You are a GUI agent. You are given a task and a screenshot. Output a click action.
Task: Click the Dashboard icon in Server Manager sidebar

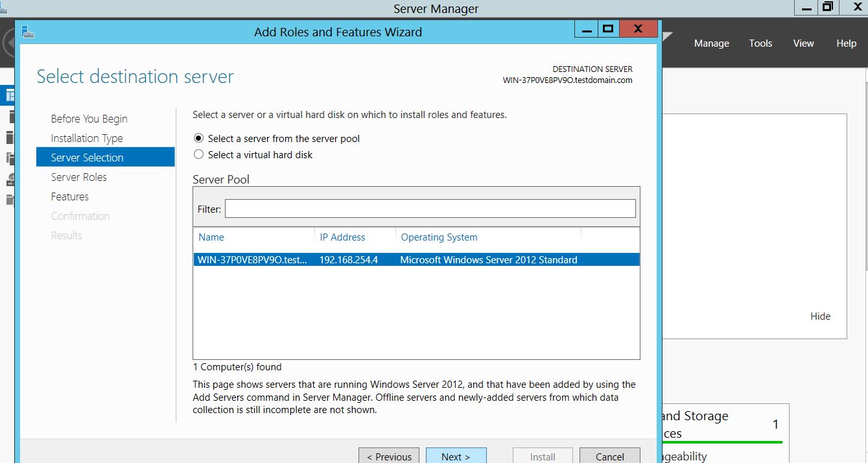point(9,95)
